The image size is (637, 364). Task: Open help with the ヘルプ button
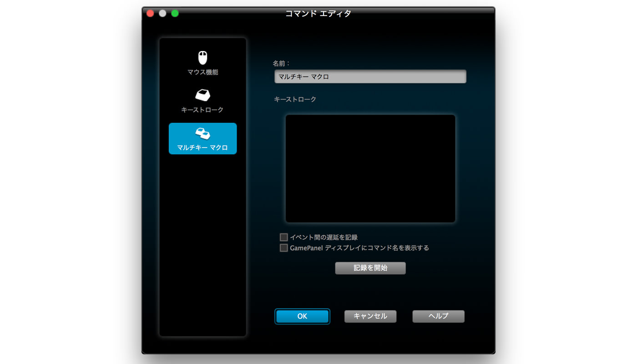pos(439,316)
